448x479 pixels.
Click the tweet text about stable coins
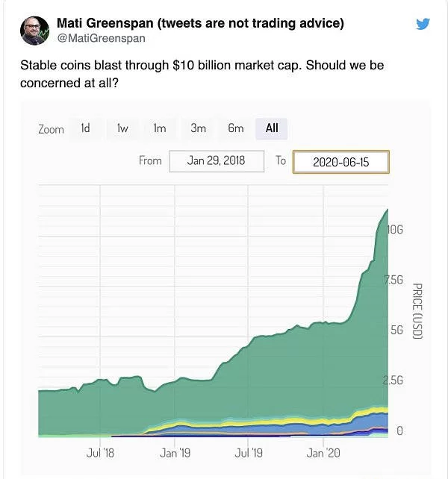tap(202, 72)
